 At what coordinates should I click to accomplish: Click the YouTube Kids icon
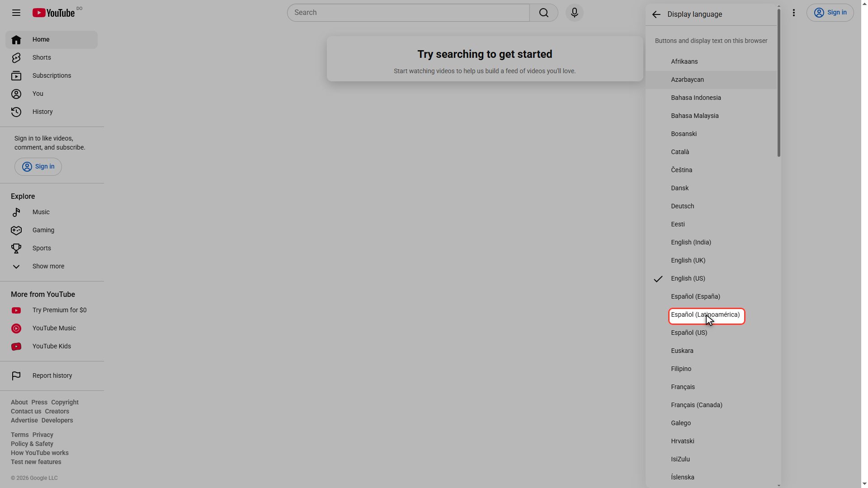pyautogui.click(x=16, y=347)
